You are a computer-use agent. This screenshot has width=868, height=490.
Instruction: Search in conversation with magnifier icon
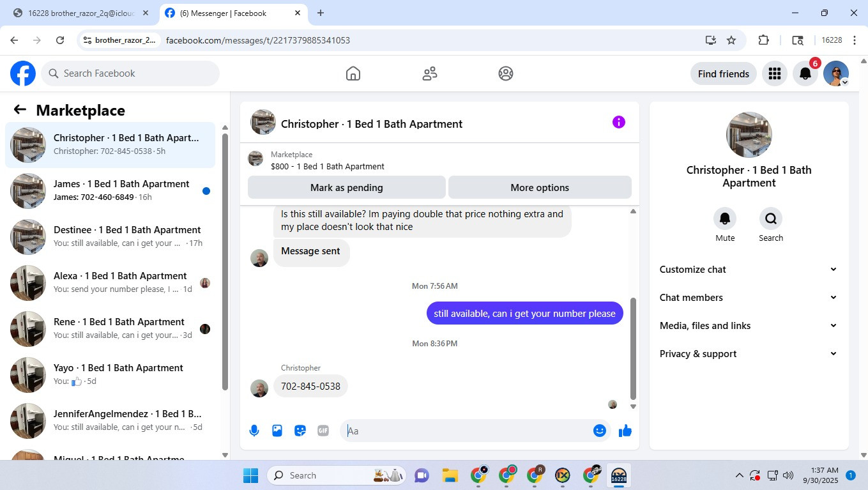(x=771, y=218)
